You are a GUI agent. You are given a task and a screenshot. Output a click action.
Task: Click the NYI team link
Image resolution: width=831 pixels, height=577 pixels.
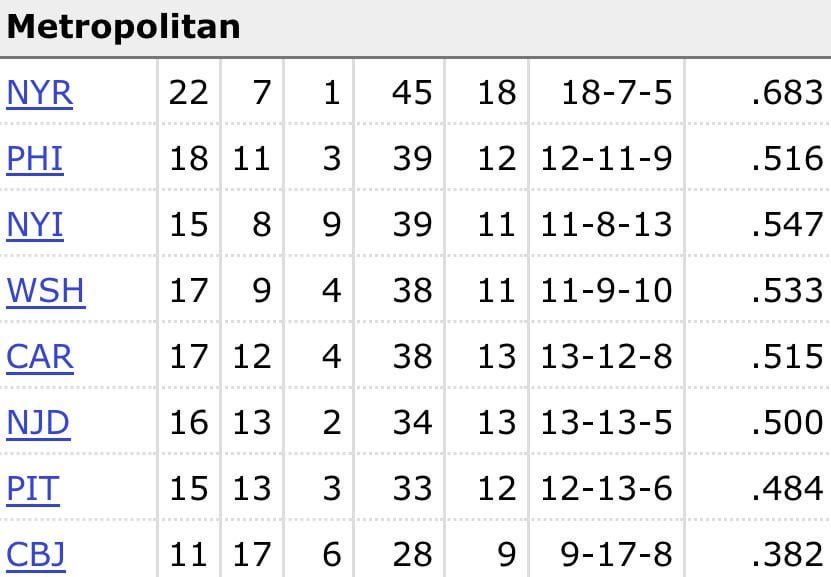pyautogui.click(x=35, y=225)
